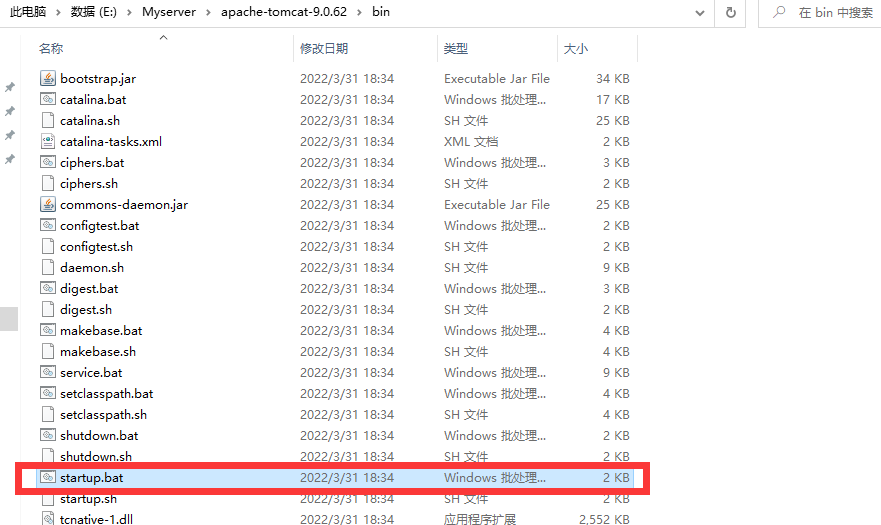
Task: Sort files by 类型 column header
Action: (x=455, y=49)
